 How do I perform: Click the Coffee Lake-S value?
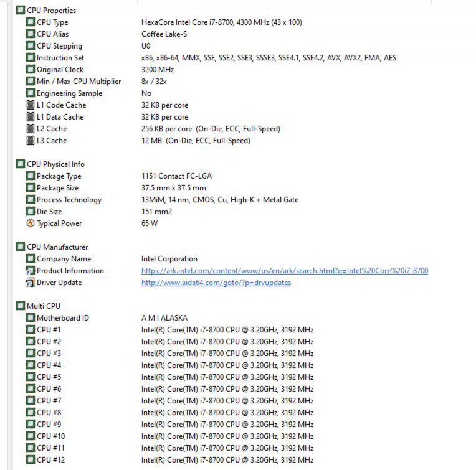coord(164,34)
